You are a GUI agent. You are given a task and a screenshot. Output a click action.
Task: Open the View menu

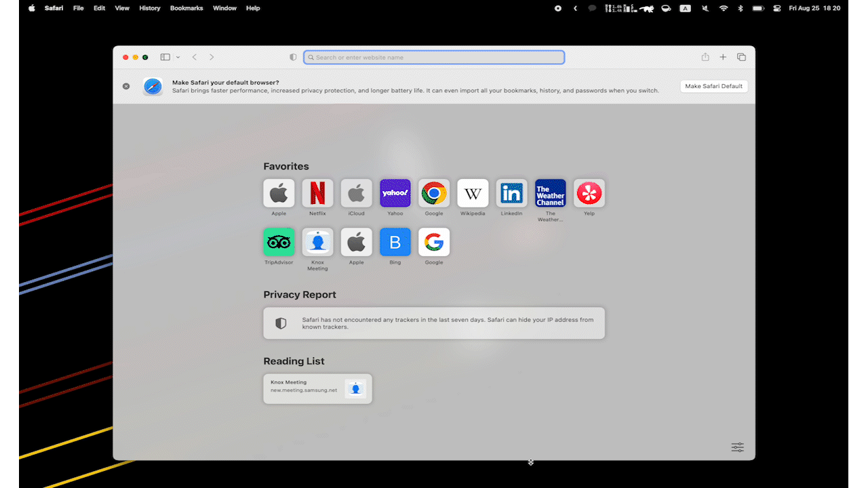tap(122, 8)
